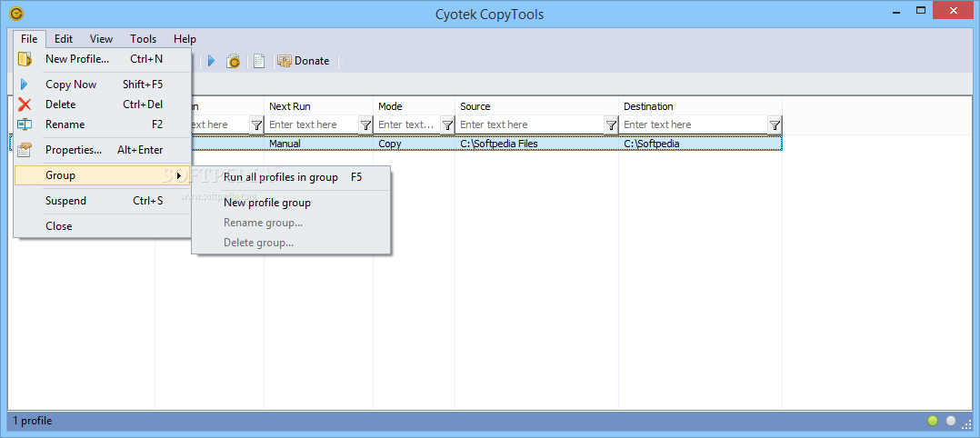Click the 'Manual' cell in profile row
This screenshot has width=980, height=438.
[319, 144]
